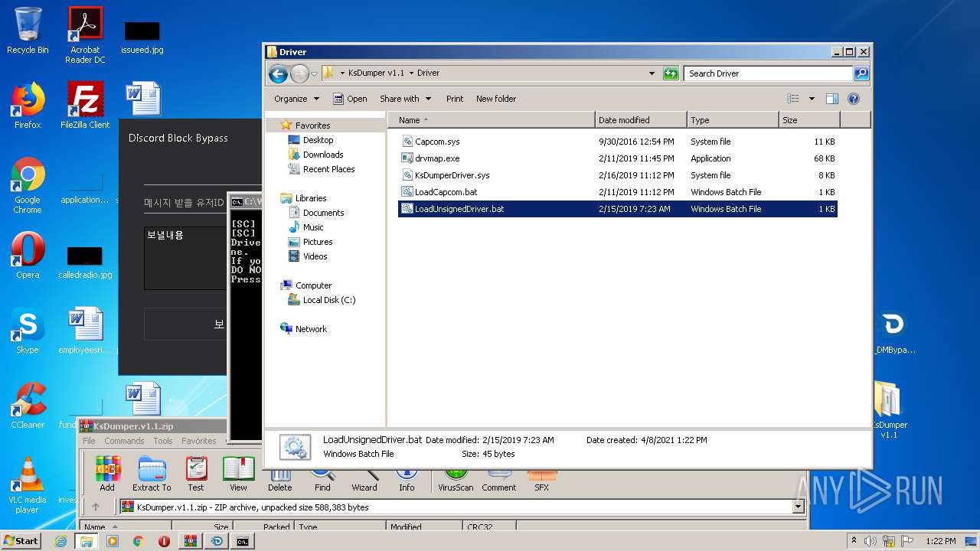Open the Share with dropdown
This screenshot has height=551, width=980.
(x=405, y=99)
